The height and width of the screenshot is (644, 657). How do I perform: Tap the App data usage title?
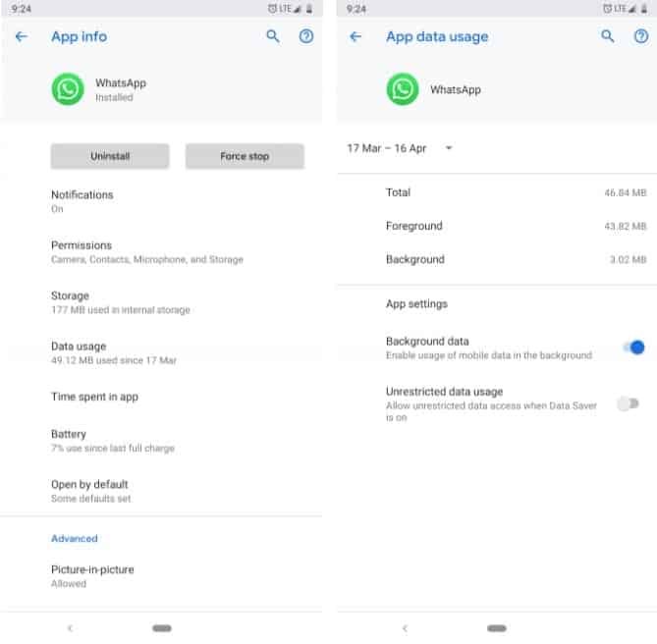(437, 37)
